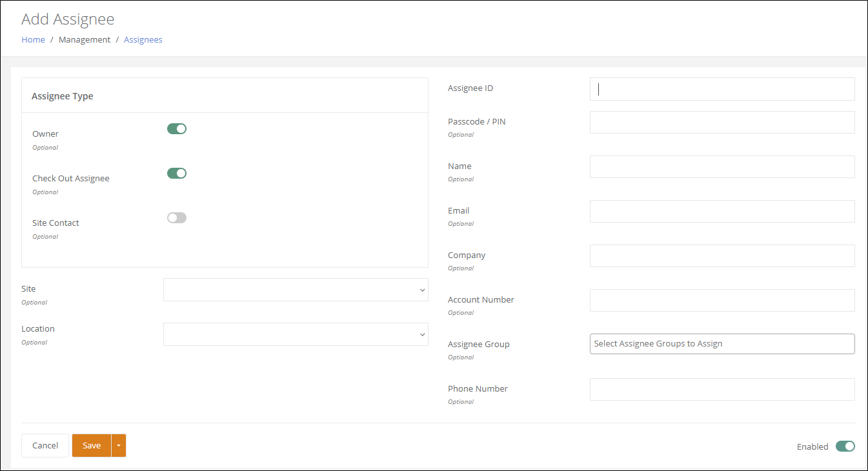This screenshot has width=868, height=471.
Task: Click the Assignee Type section heading
Action: coord(63,96)
